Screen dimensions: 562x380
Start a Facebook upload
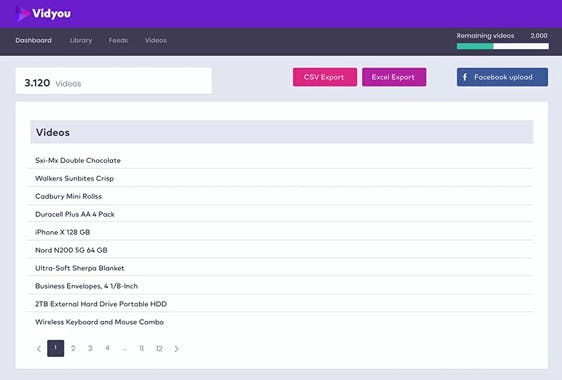click(502, 77)
